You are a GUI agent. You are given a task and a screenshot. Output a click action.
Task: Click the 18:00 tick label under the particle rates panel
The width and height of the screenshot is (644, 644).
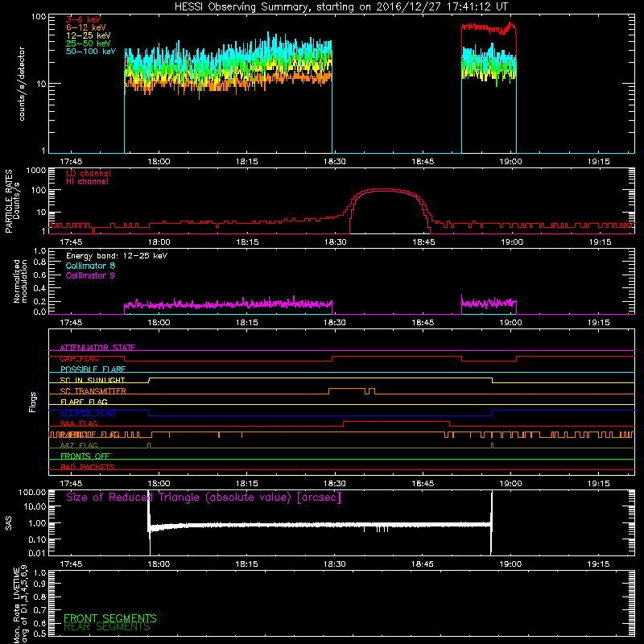pyautogui.click(x=159, y=242)
